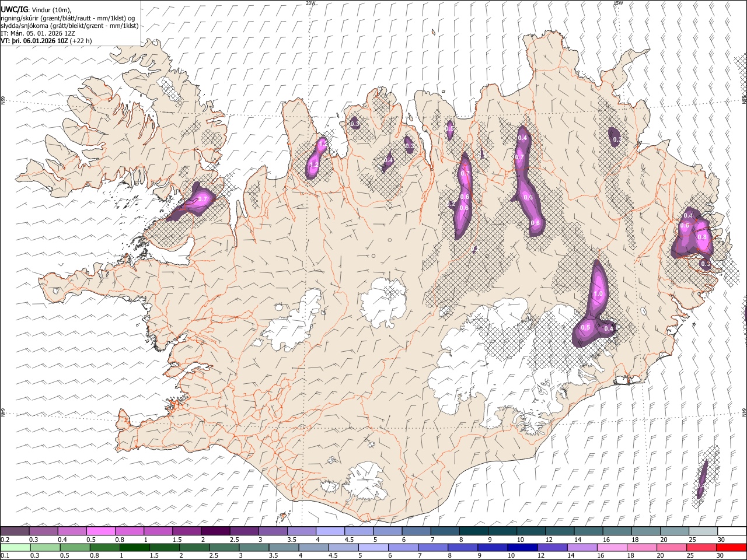Screen dimensions: 747x560
Task: Pick top-row swatch between 0.8 and 1
Action: tap(129, 531)
